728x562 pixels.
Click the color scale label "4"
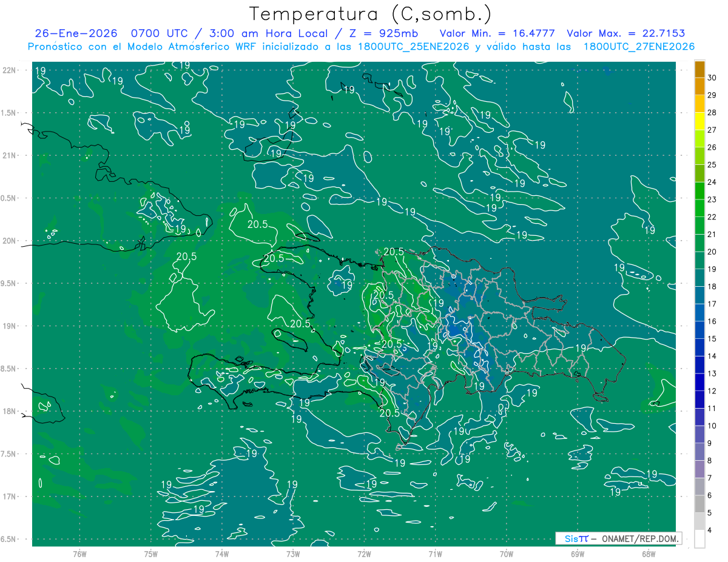[710, 530]
